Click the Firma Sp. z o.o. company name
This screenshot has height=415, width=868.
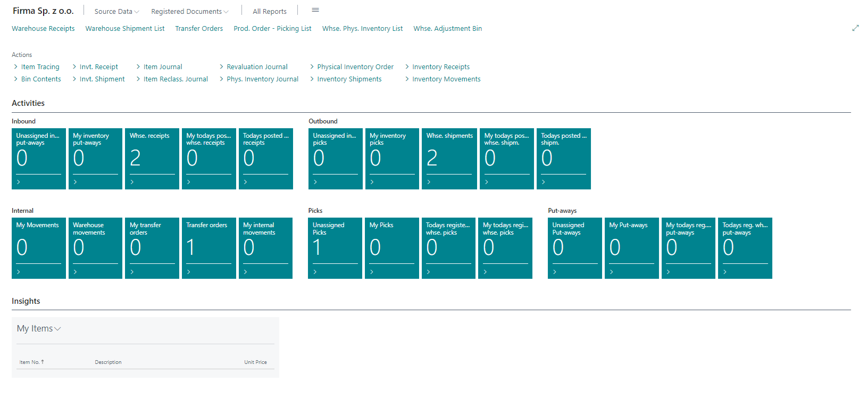43,11
